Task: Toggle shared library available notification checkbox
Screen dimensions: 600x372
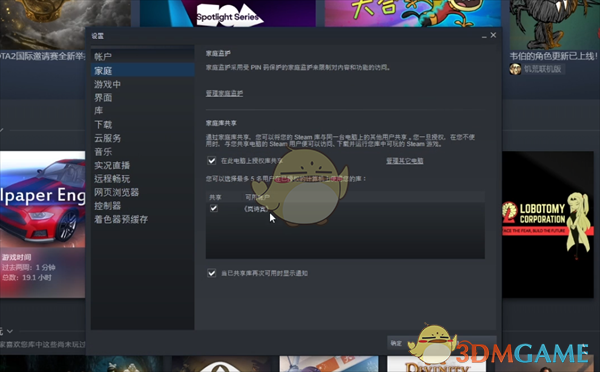Action: [212, 273]
